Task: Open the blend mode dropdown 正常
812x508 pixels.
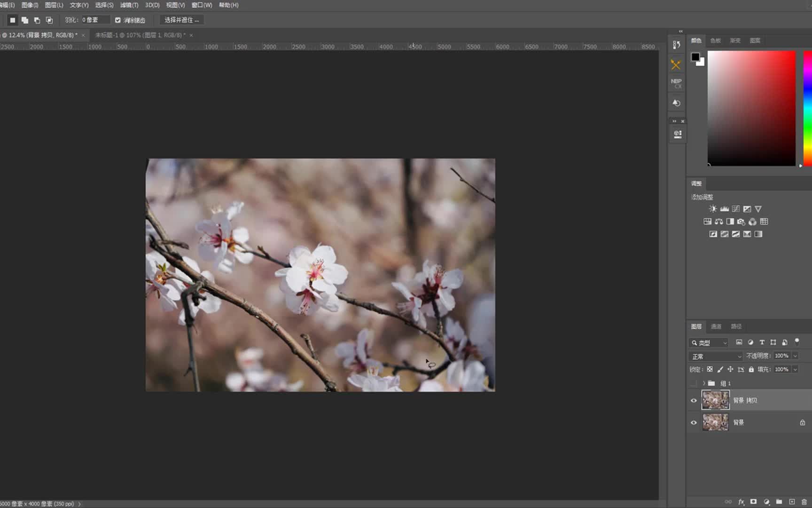Action: click(x=716, y=357)
